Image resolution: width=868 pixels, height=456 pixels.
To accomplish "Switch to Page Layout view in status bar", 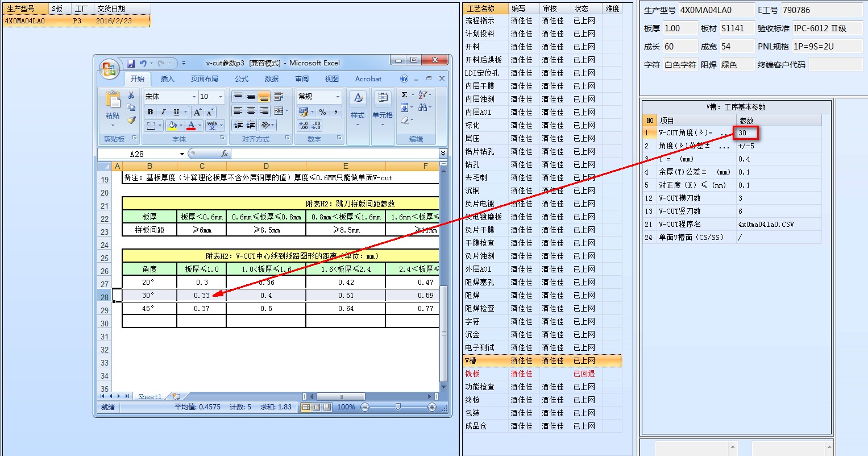I will 316,407.
